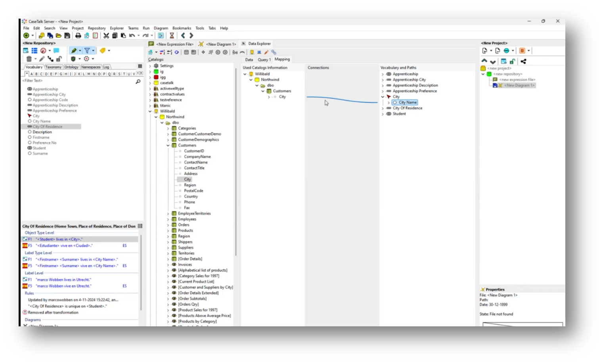Screen dimensions: 603x364
Task: Expand the Settings catalog node
Action: point(150,66)
